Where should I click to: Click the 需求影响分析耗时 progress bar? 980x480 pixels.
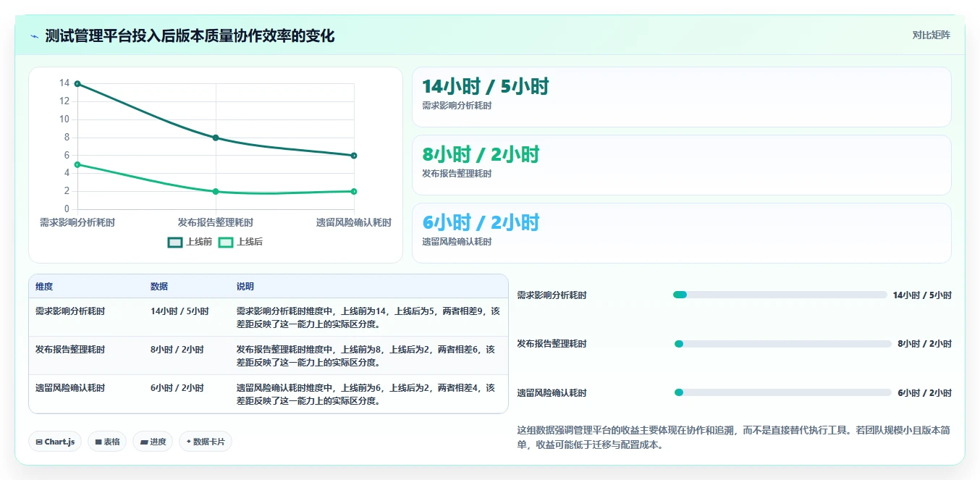(780, 295)
